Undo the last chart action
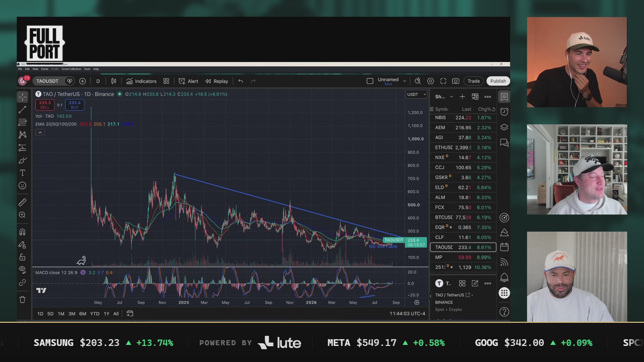This screenshot has height=362, width=644. coord(240,81)
